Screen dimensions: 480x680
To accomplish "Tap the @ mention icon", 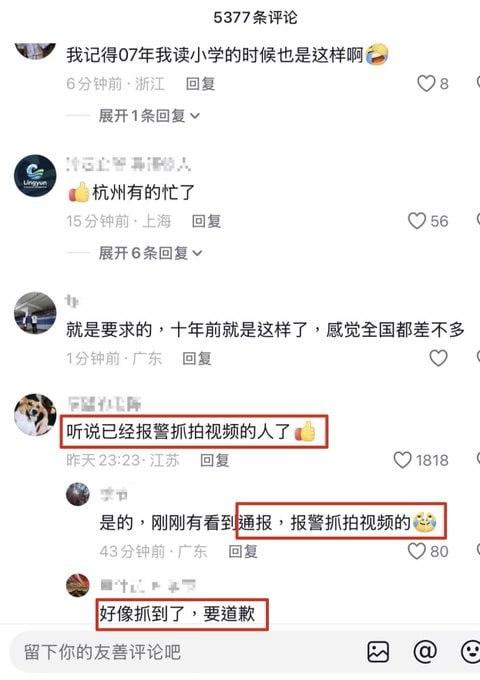I will point(425,651).
